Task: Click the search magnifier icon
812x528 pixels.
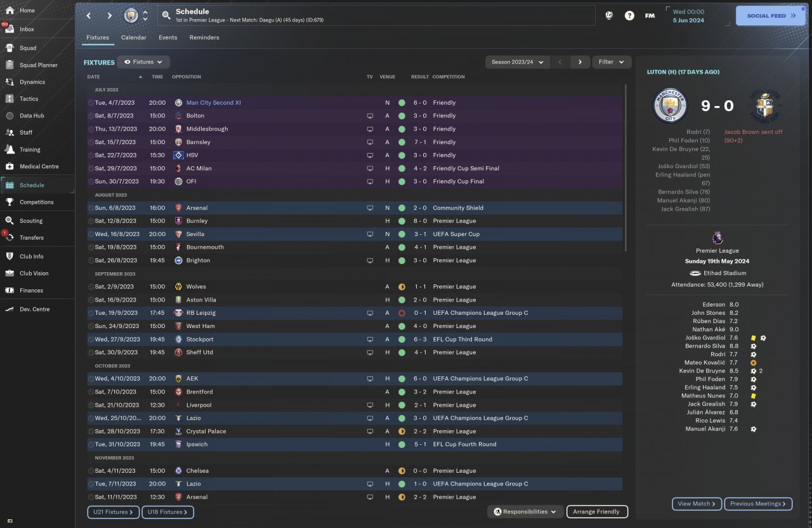Action: [166, 15]
